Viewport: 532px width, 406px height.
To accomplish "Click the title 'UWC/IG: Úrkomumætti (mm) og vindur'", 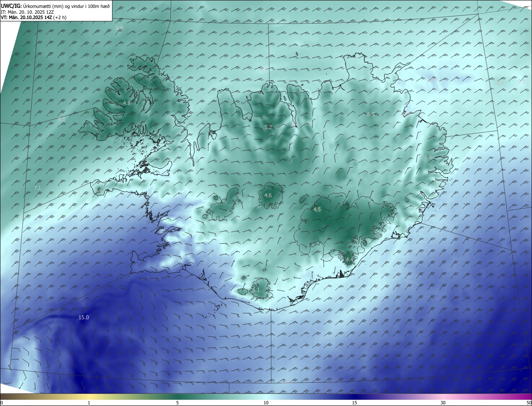I will [55, 6].
